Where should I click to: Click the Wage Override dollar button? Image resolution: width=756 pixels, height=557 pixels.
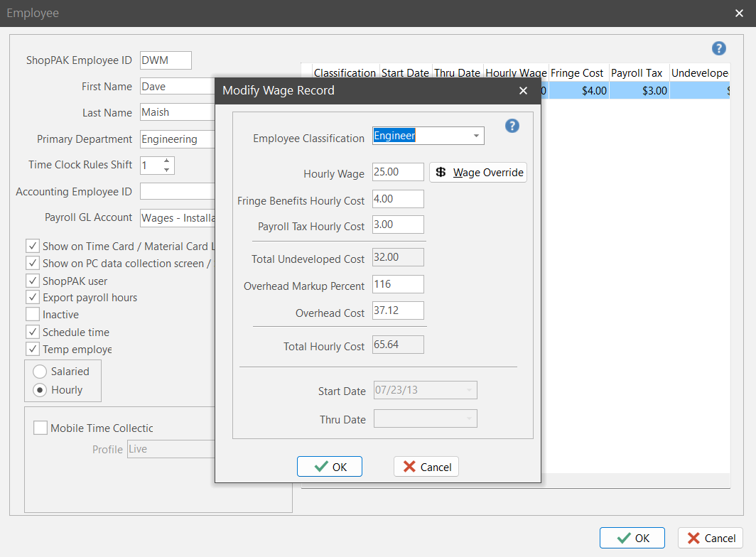point(478,173)
